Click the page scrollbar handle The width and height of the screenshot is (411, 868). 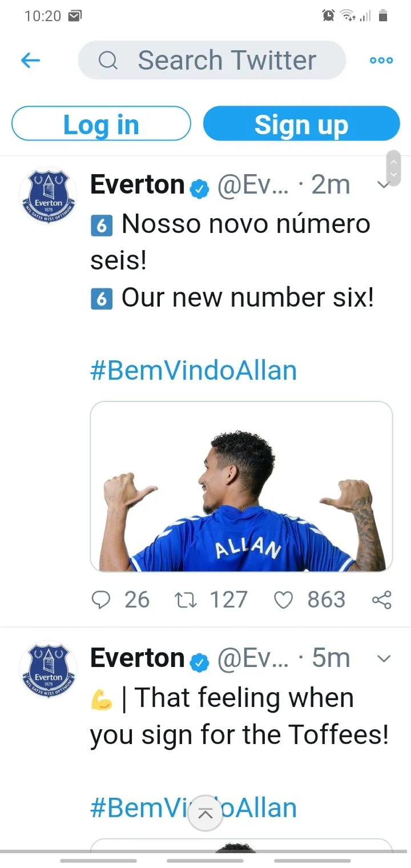393,168
